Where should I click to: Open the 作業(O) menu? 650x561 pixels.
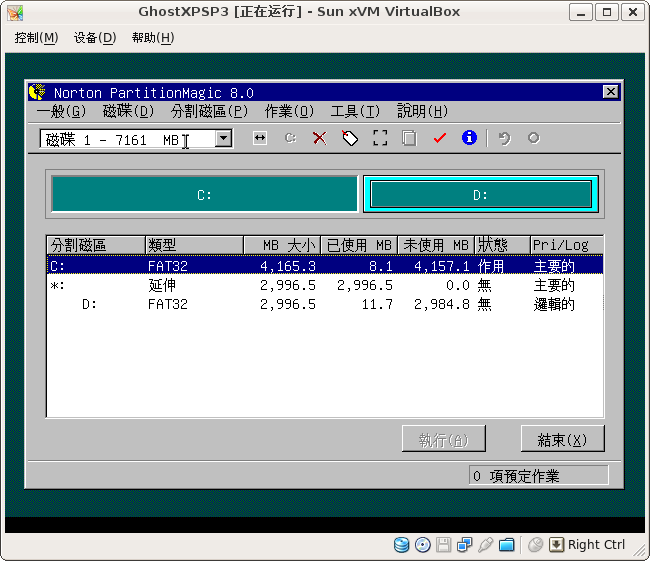(x=289, y=111)
